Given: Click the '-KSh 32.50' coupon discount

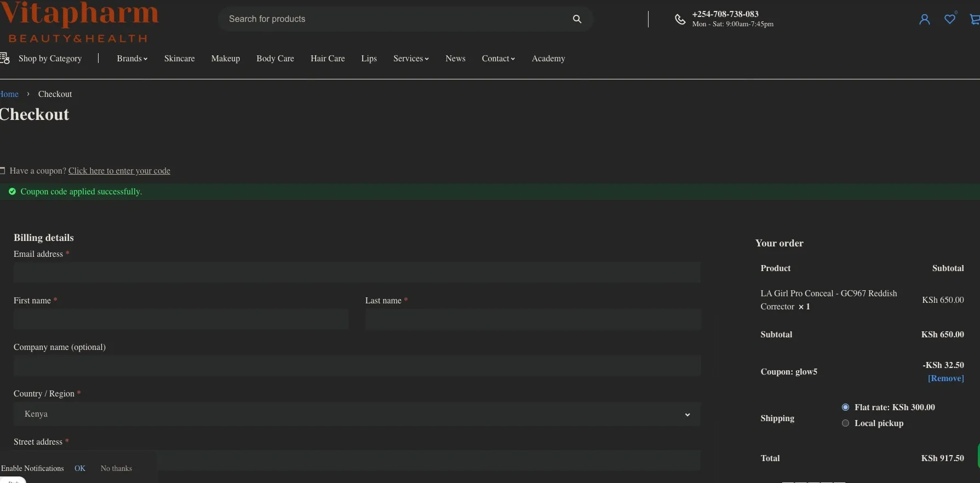Looking at the screenshot, I should (943, 365).
